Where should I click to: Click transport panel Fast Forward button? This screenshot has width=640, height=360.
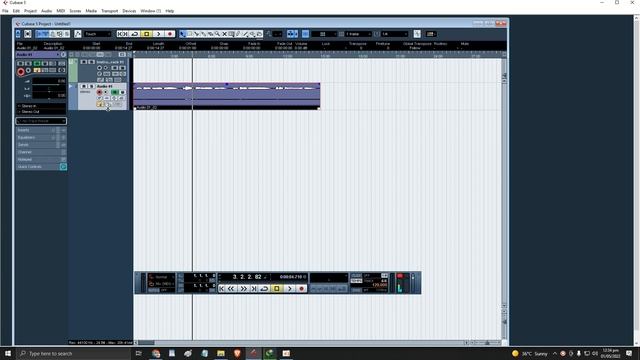coord(244,289)
